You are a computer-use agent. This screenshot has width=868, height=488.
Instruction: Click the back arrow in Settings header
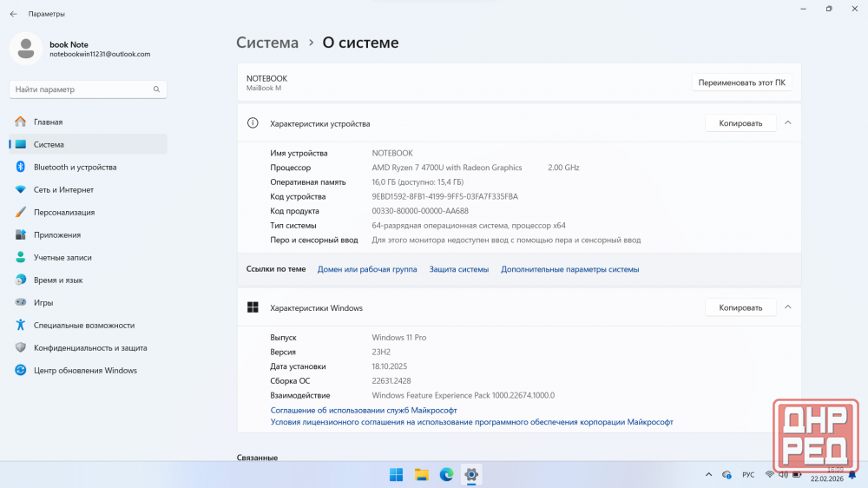13,14
